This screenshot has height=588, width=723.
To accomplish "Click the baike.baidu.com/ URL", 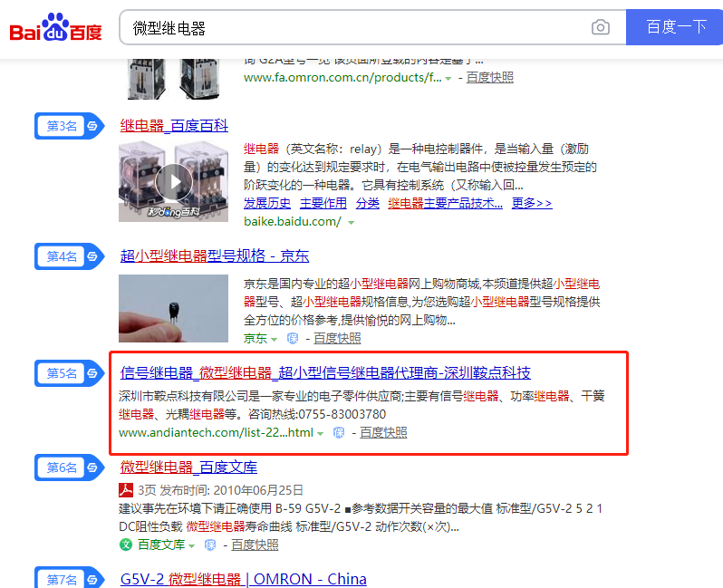I will coord(293,221).
